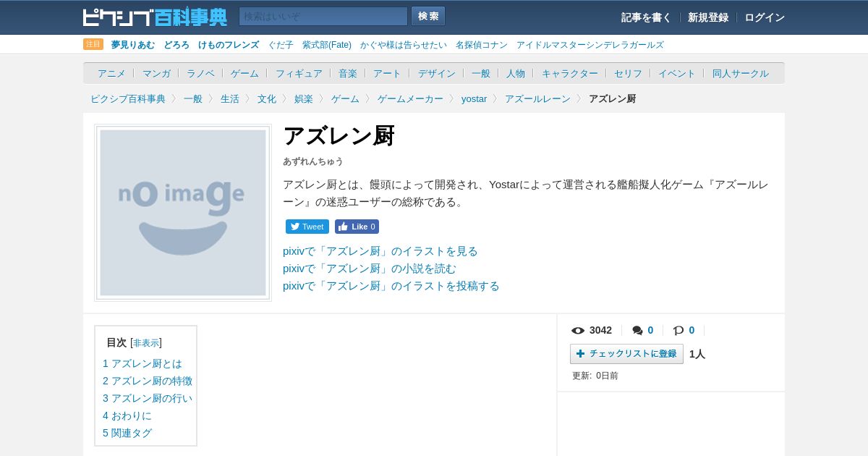Open trending tag 名探偵コナン
The image size is (868, 456).
coord(482,45)
